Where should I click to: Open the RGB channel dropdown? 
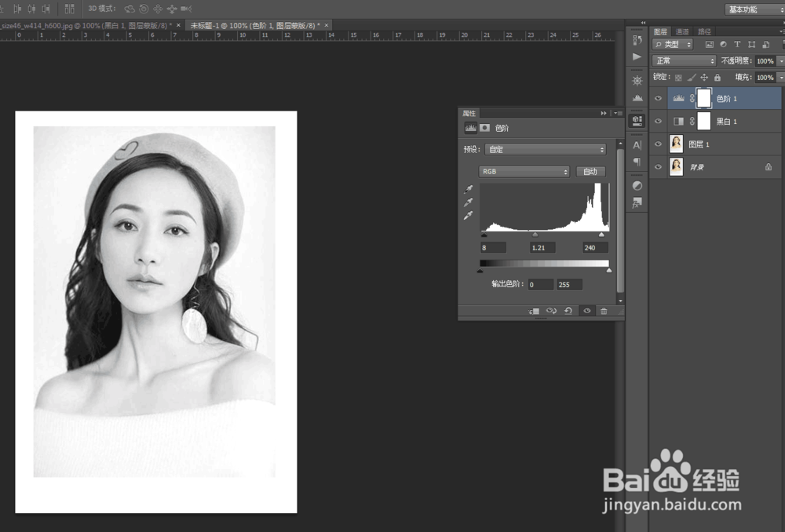(x=524, y=172)
